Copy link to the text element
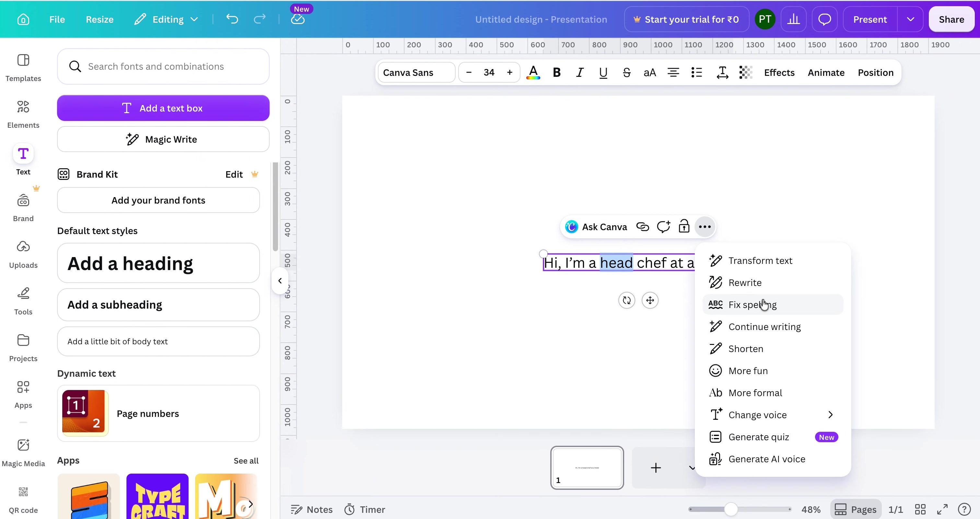 click(643, 227)
